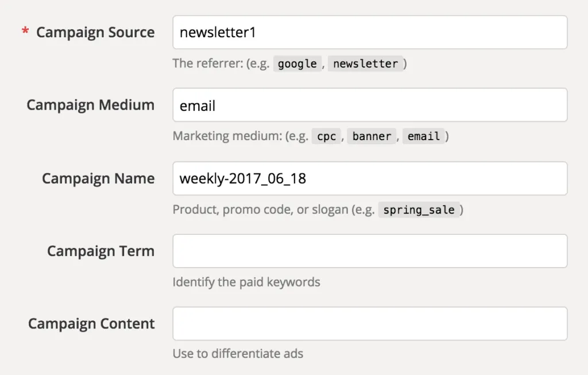This screenshot has width=588, height=375.
Task: Click the "Campaign Medium" field label
Action: [90, 105]
